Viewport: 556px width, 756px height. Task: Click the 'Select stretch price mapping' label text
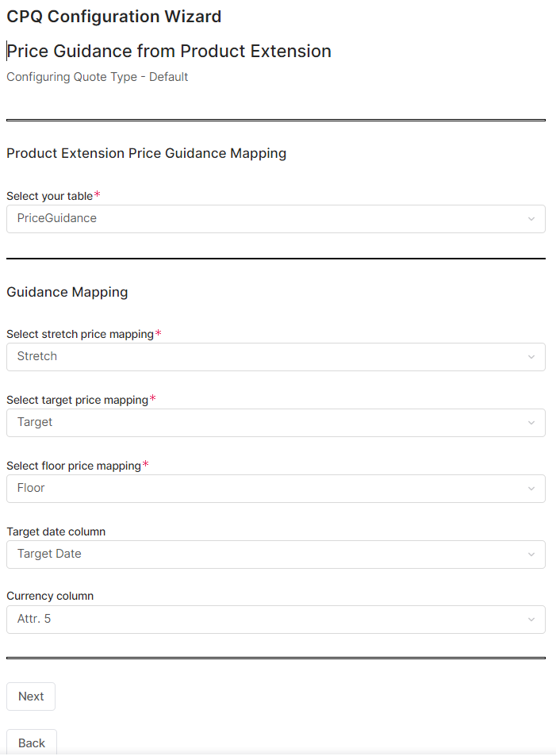[79, 334]
